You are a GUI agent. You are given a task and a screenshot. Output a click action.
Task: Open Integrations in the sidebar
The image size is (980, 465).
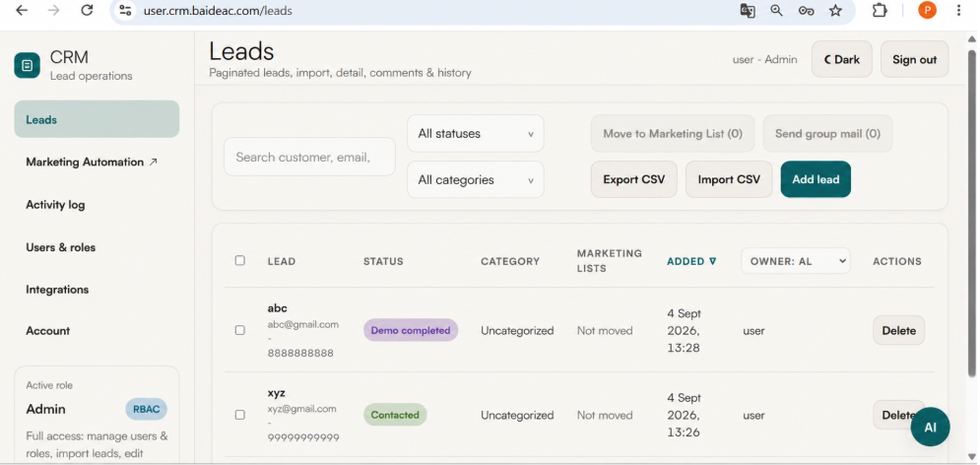pyautogui.click(x=57, y=290)
